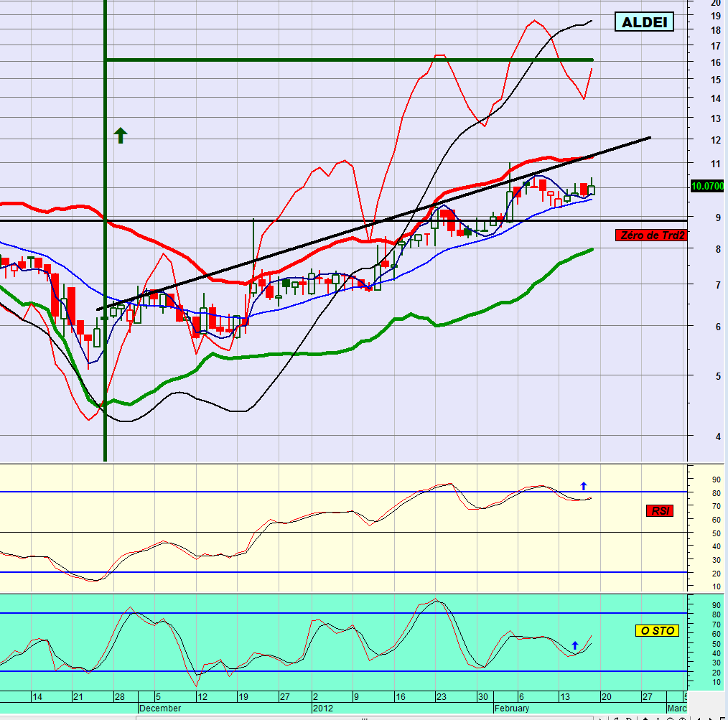The image size is (728, 720).
Task: Select the red 'Zéro de Trd2' label
Action: [x=651, y=235]
